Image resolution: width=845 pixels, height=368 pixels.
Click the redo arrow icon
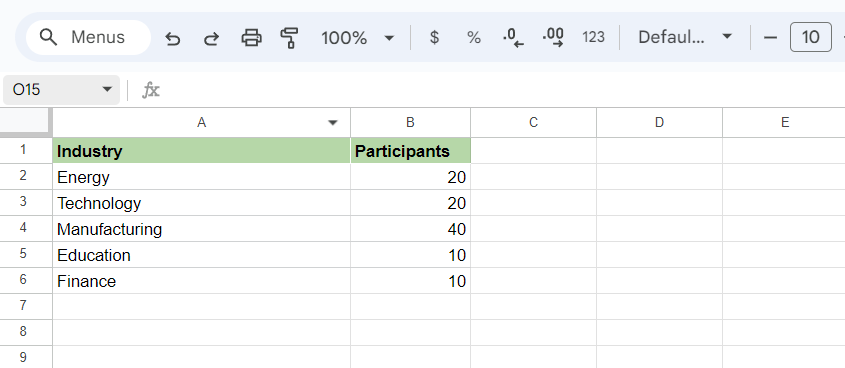pos(211,38)
